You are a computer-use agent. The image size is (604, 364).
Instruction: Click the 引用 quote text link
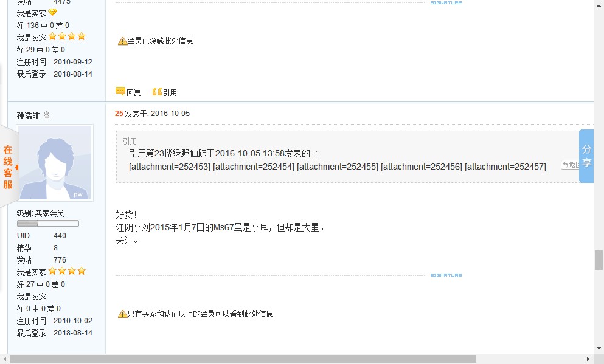pyautogui.click(x=170, y=93)
